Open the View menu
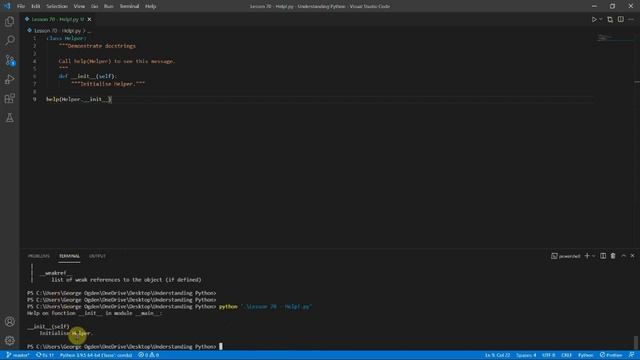This screenshot has height=360, width=640. (79, 6)
